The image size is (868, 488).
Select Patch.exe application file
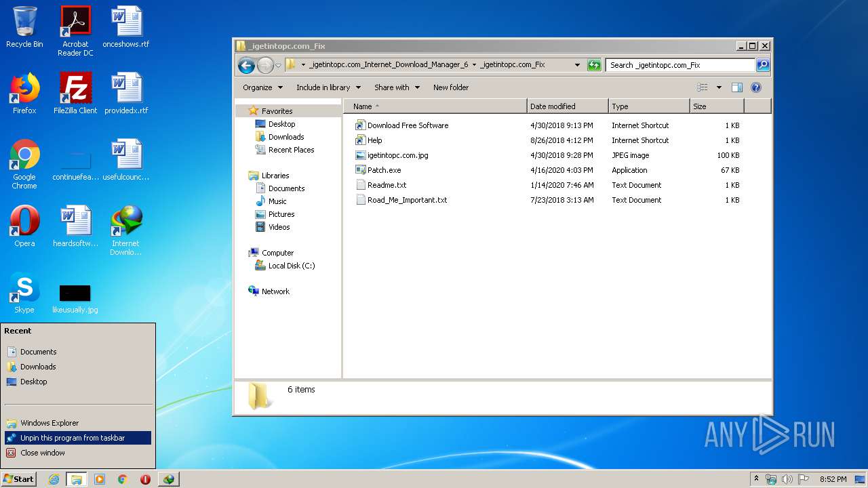coord(384,170)
